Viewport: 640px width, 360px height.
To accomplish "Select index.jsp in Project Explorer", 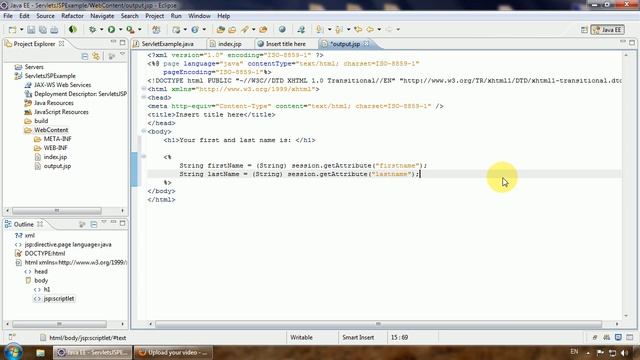I will coord(55,157).
